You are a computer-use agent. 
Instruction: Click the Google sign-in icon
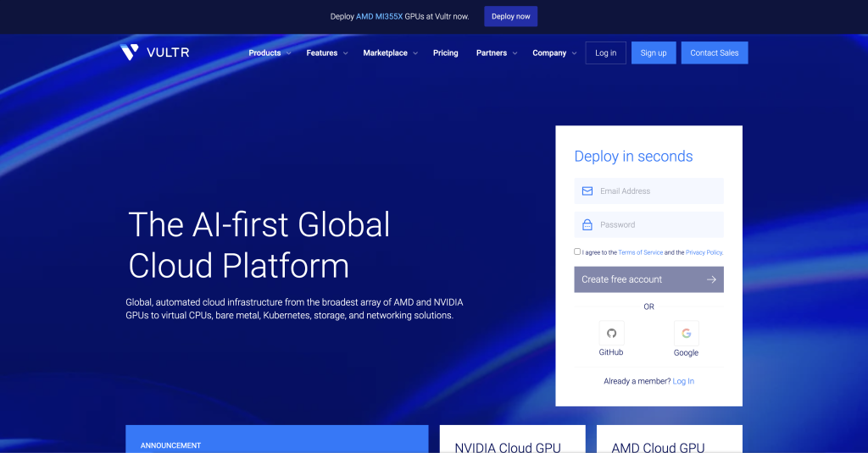[x=686, y=333]
